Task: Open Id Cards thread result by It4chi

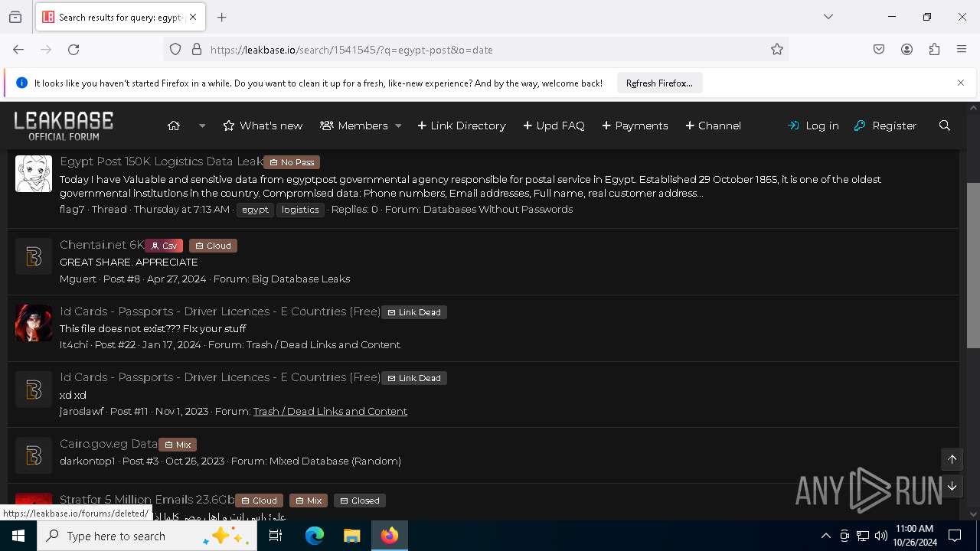Action: [x=220, y=311]
